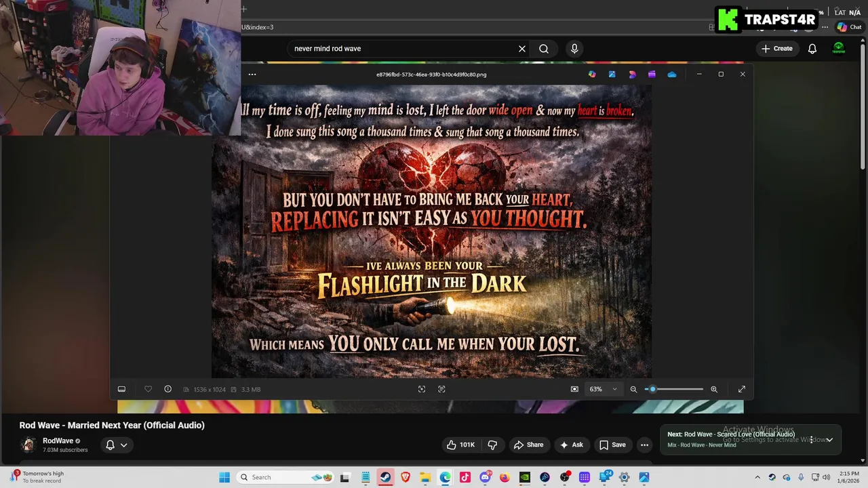Open the NVIDIA app from the taskbar
The width and height of the screenshot is (868, 488).
525,477
